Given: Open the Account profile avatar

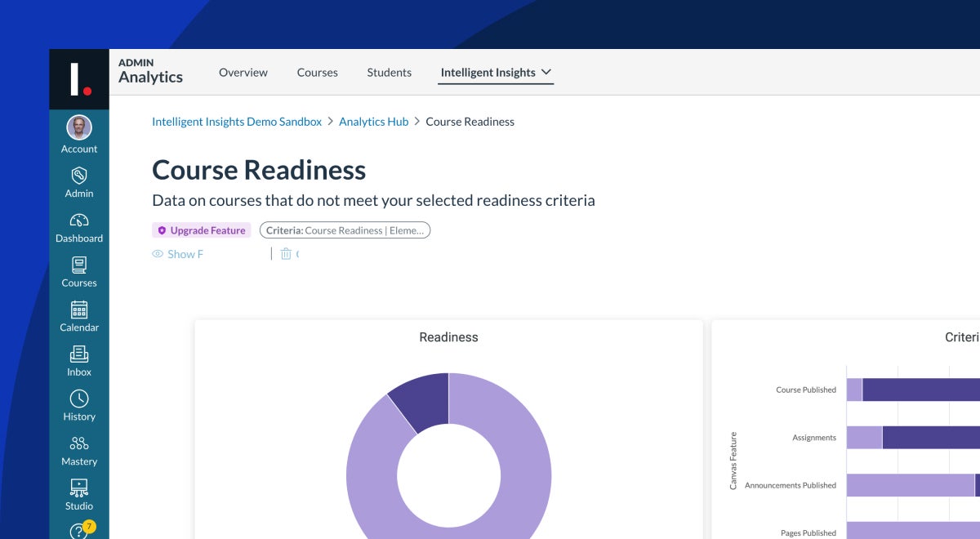Looking at the screenshot, I should coord(79,127).
